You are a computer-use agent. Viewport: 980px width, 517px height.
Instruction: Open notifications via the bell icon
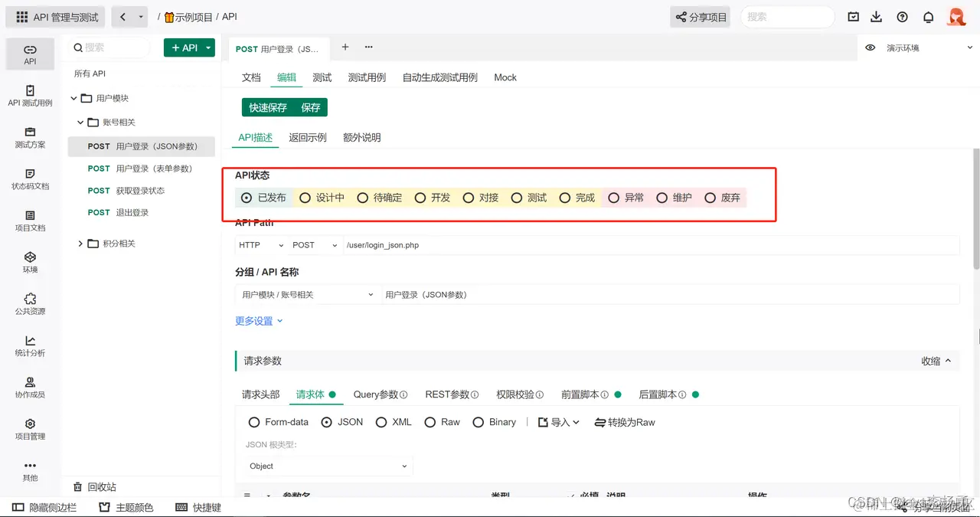point(926,16)
